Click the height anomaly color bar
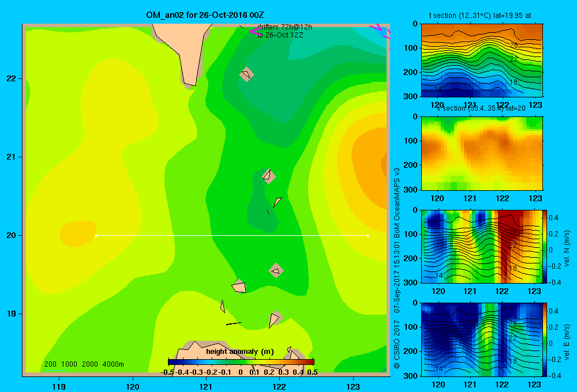This screenshot has width=577, height=392. [241, 361]
